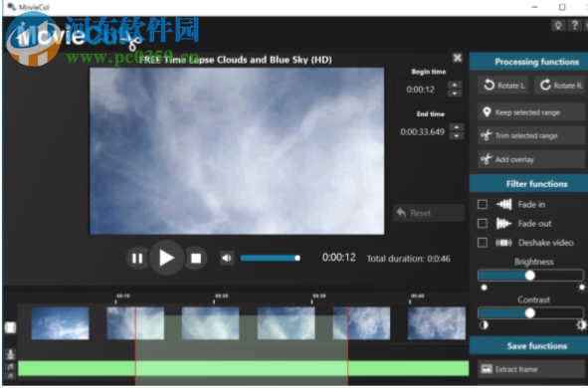Click the low brightness dot icon

[x=485, y=288]
